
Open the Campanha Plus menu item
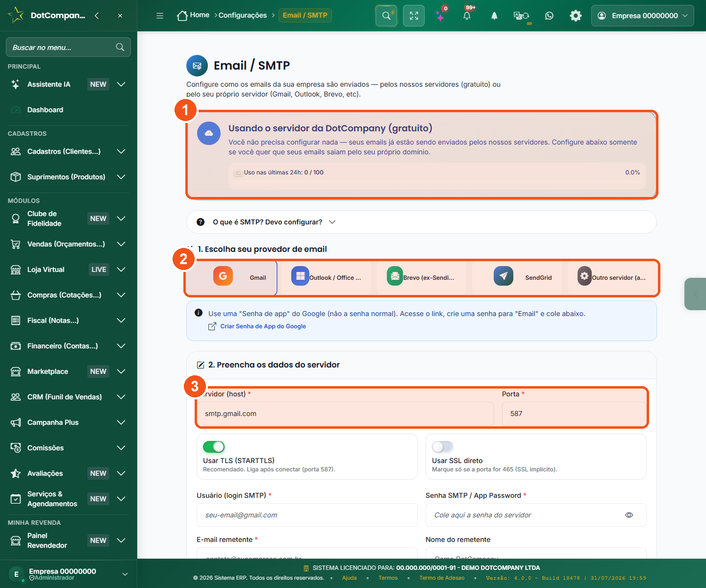coord(68,422)
